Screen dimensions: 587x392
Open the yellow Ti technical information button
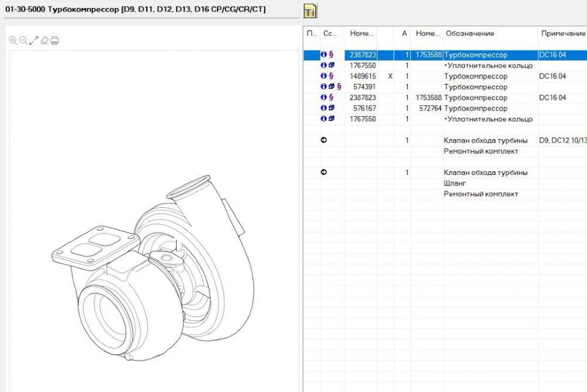(310, 11)
